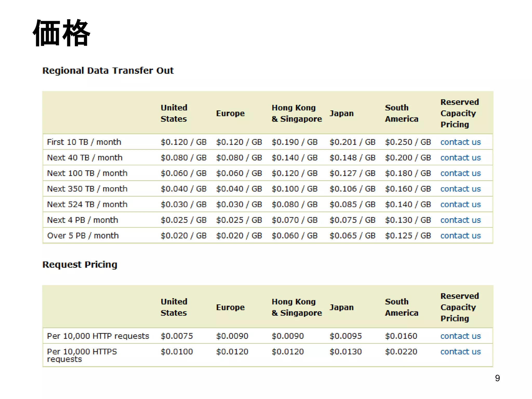Open contact us link for Next 4 PB row
532x399 pixels.
tap(460, 220)
